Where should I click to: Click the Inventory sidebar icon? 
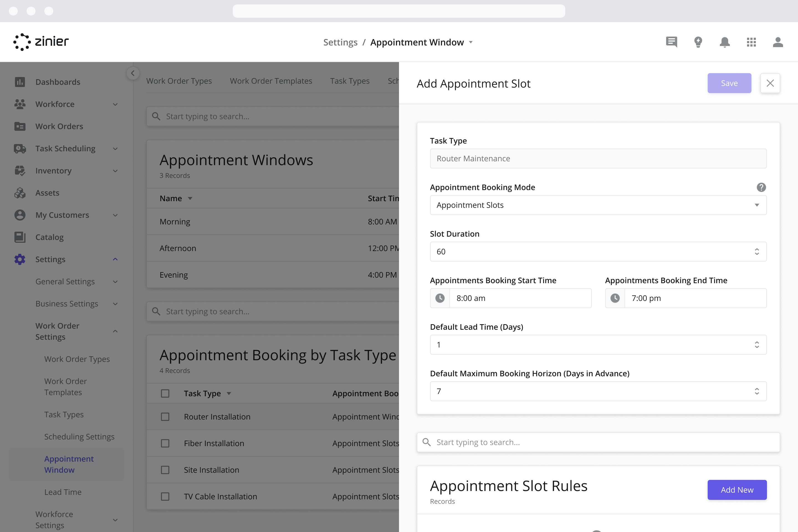[x=20, y=171]
